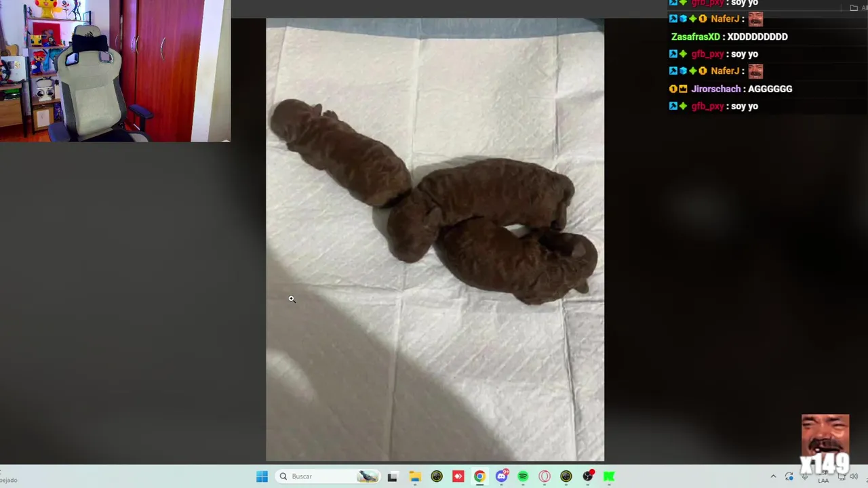Open Opera browser from the taskbar

(x=545, y=476)
